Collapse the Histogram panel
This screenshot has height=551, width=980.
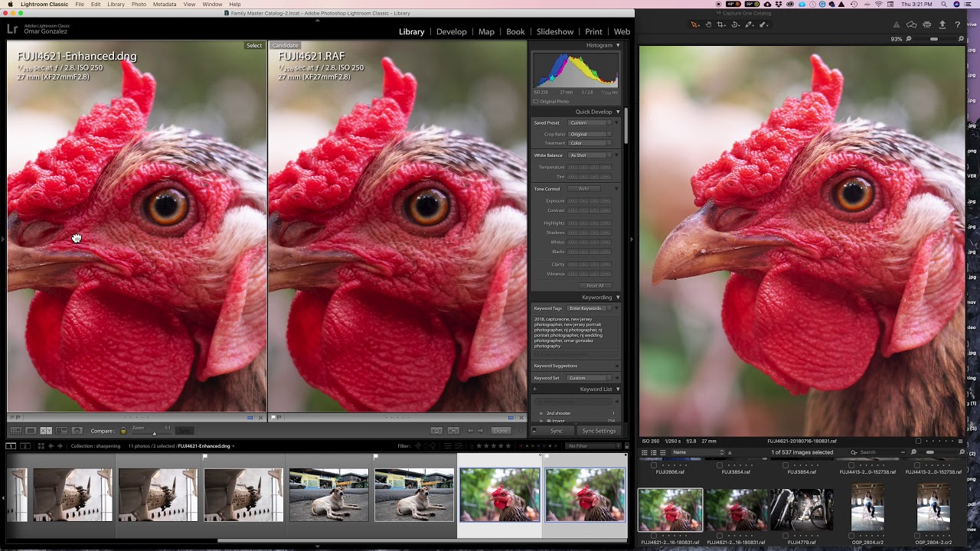(x=618, y=46)
